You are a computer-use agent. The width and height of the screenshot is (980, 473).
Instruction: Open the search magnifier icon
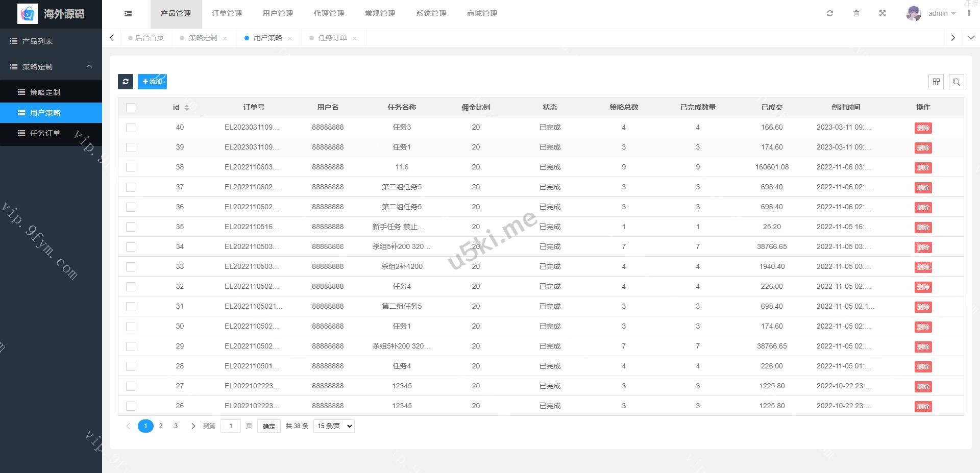(956, 82)
